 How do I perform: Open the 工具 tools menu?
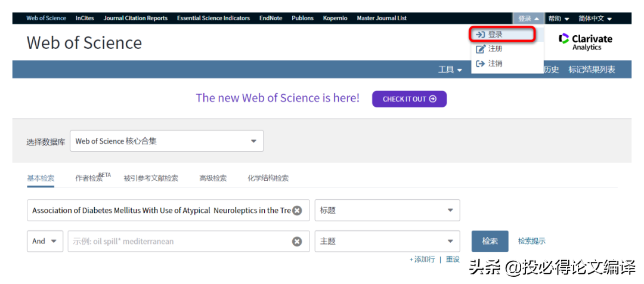click(450, 70)
